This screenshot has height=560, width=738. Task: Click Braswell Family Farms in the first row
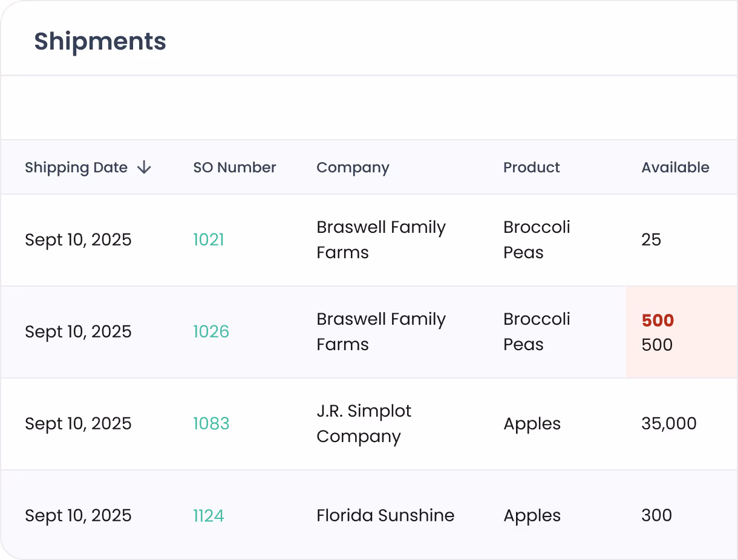[x=380, y=239]
